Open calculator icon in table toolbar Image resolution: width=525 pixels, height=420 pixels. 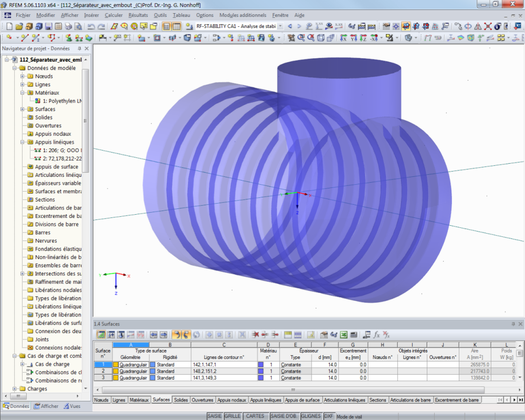click(353, 334)
